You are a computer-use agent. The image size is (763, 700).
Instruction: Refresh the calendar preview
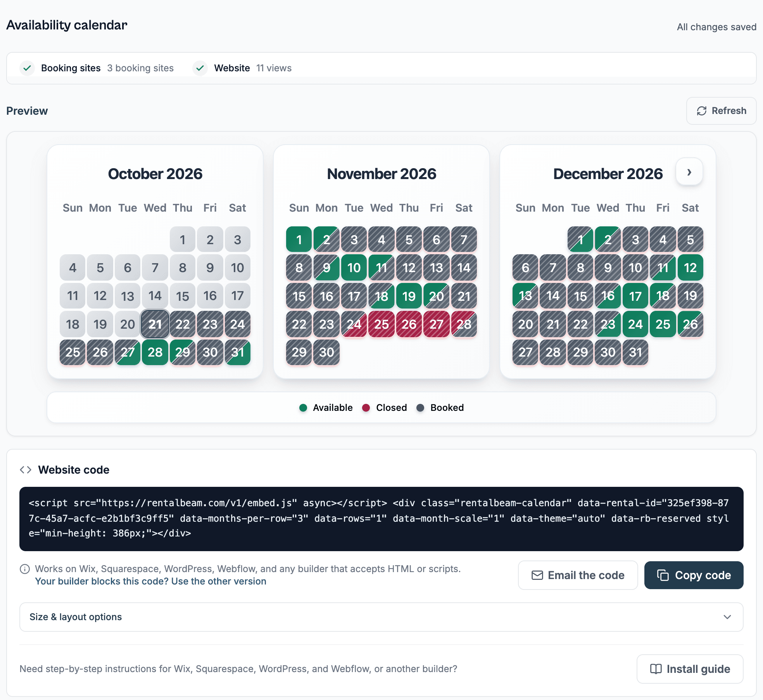coord(721,111)
